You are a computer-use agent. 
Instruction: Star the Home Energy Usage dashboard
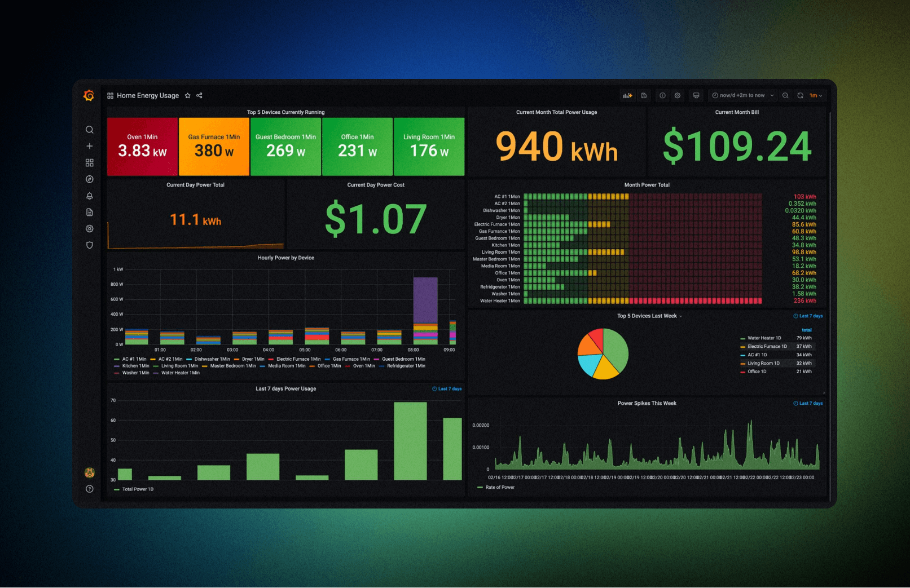[188, 96]
